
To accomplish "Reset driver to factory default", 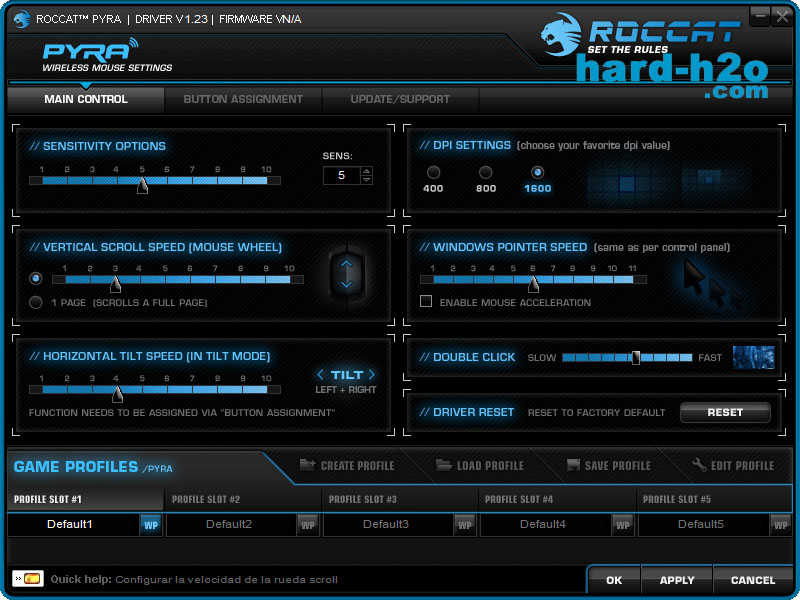I will pos(725,412).
